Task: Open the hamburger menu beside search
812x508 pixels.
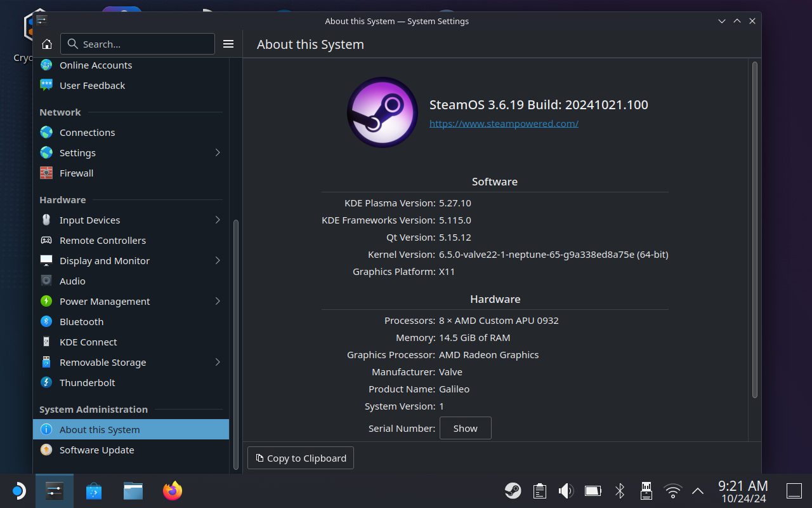Action: [x=228, y=44]
